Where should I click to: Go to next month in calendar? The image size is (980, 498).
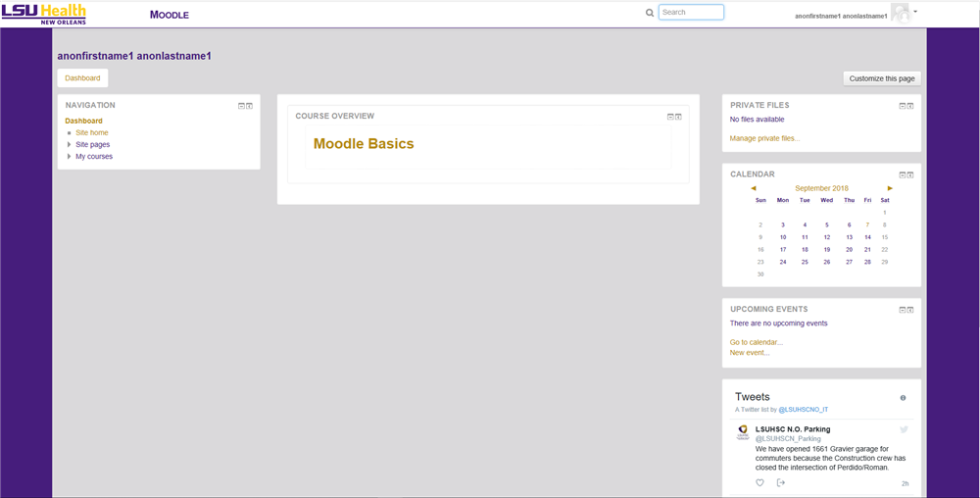[890, 188]
